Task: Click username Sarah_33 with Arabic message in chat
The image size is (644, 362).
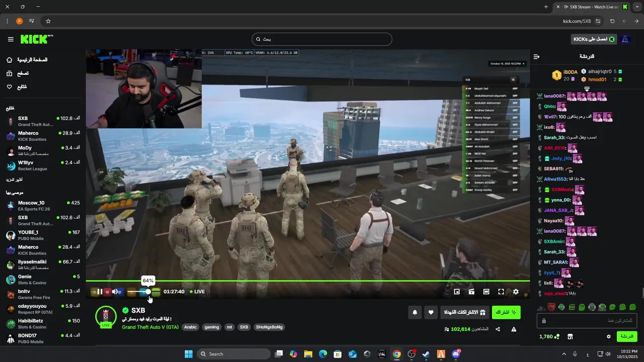Action: pyautogui.click(x=554, y=137)
